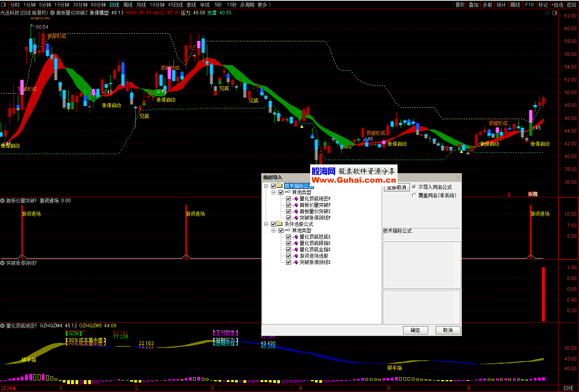Viewport: 579px width, 392px height.
Task: Click the 叠加 overlay button
Action: point(474,5)
